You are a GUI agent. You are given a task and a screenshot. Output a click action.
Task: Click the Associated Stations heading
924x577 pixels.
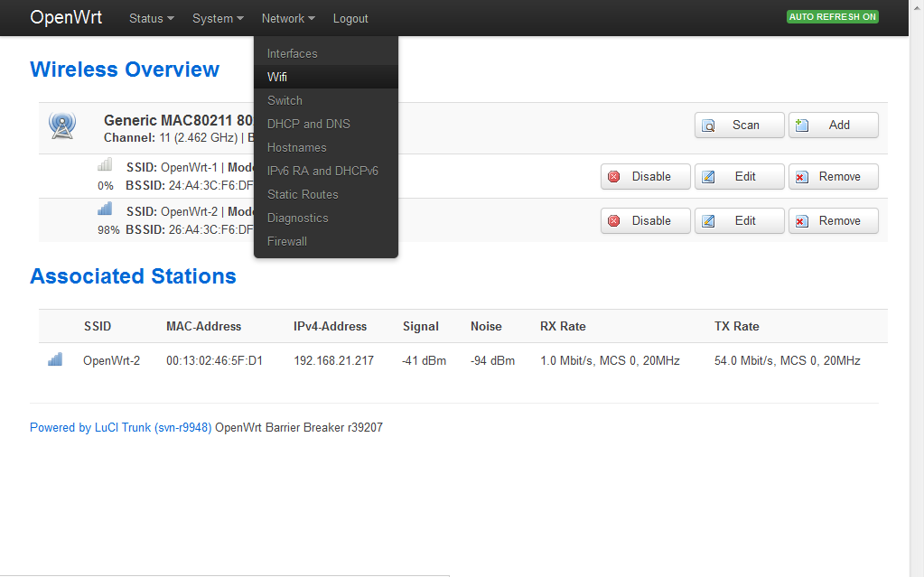(133, 276)
